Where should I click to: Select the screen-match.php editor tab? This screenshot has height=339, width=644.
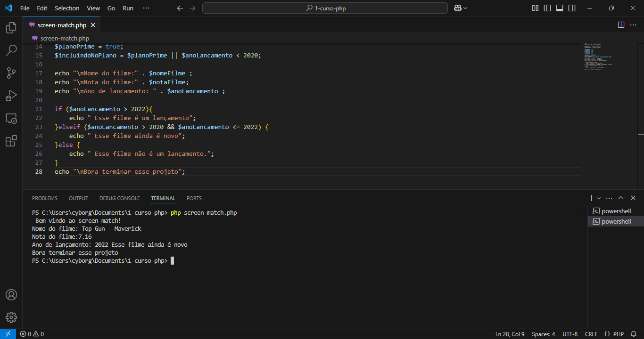pos(61,25)
